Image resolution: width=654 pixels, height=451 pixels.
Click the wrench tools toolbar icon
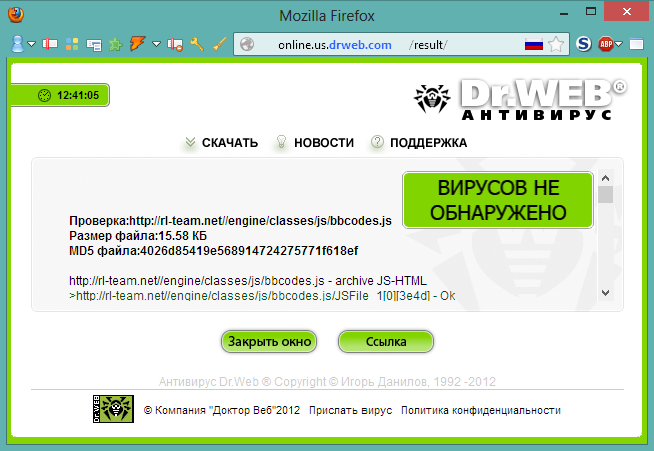(x=197, y=44)
